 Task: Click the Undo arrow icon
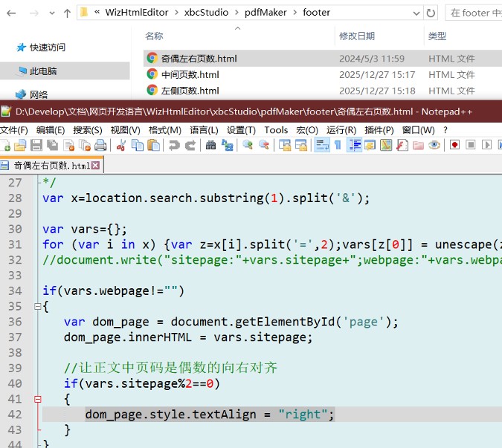coord(174,145)
